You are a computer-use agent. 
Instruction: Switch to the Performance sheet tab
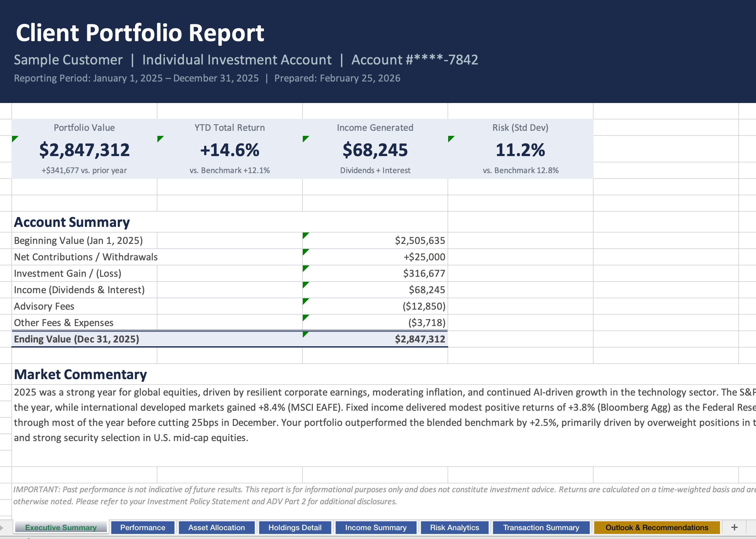(143, 527)
